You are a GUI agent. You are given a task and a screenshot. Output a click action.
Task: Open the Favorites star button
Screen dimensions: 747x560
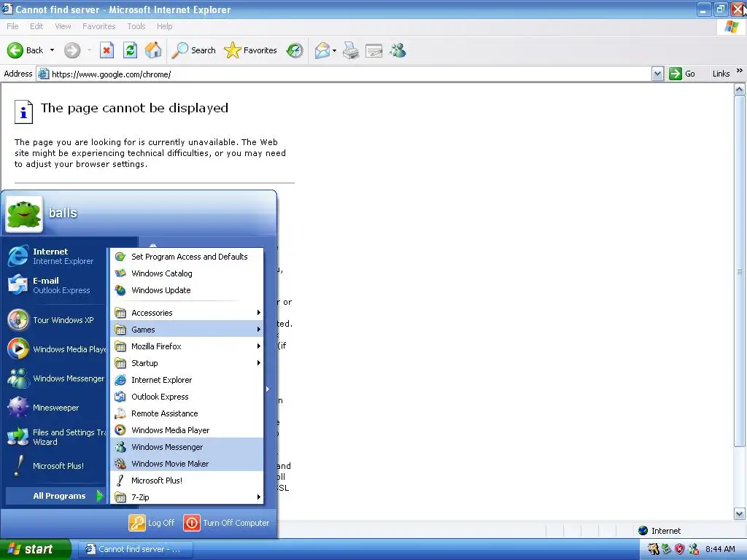coord(250,50)
